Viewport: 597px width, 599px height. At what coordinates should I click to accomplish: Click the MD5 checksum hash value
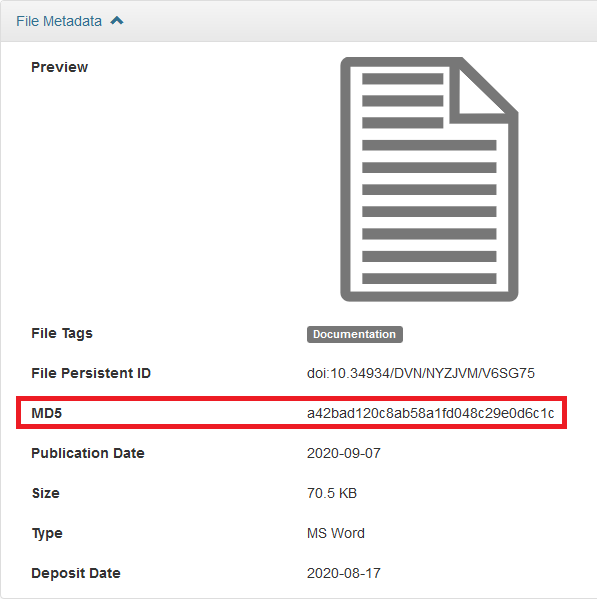point(430,413)
